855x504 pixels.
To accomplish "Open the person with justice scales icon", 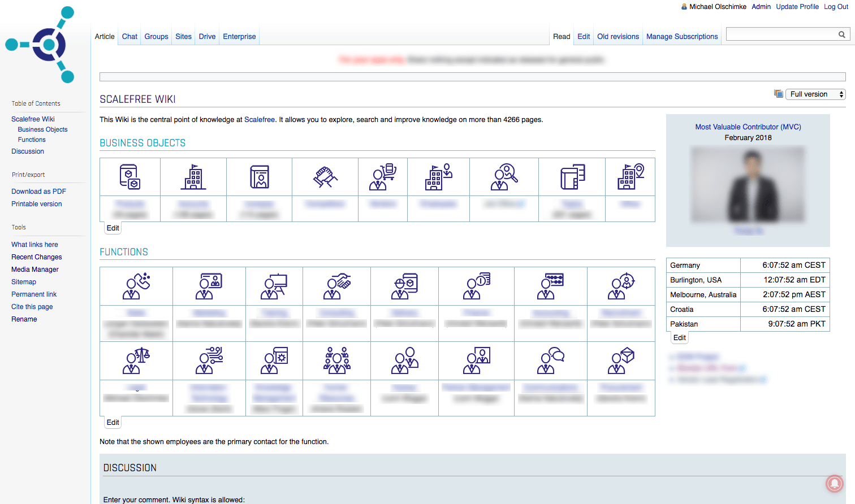I will 136,360.
